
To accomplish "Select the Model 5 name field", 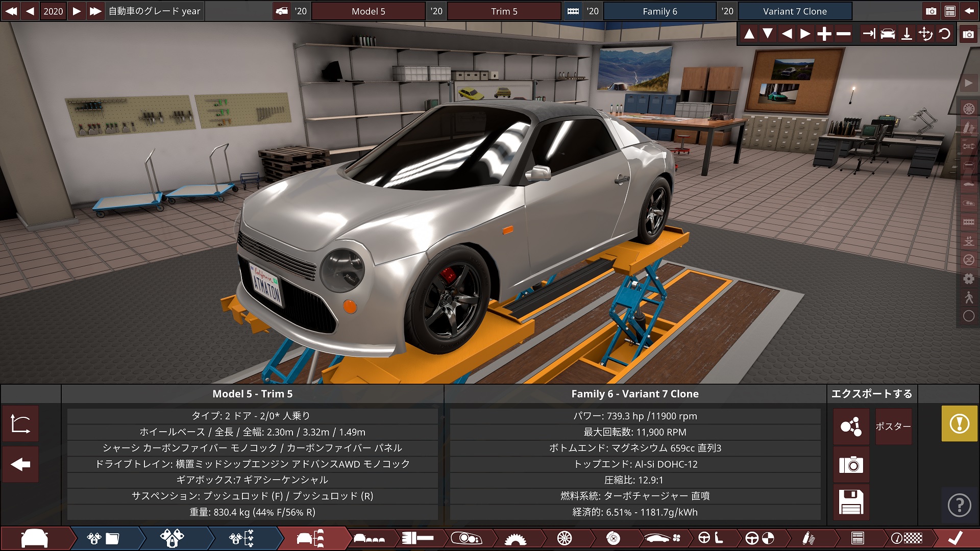I will point(368,11).
